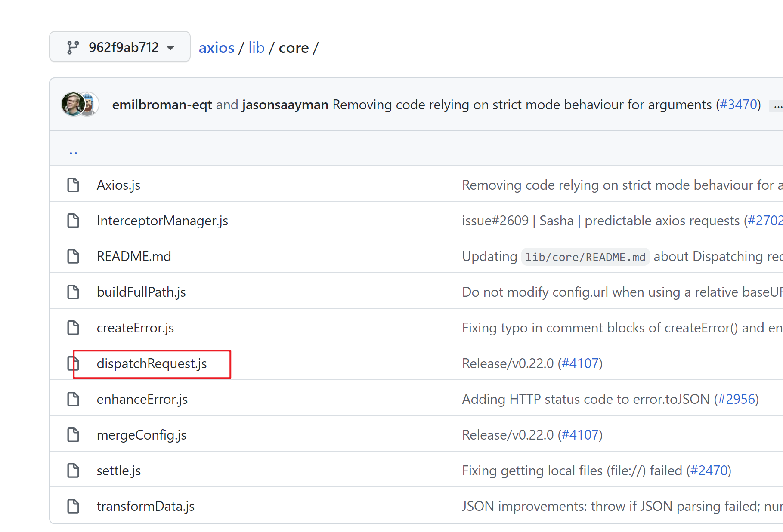Click file icon next to enhanceError.js

(x=73, y=399)
